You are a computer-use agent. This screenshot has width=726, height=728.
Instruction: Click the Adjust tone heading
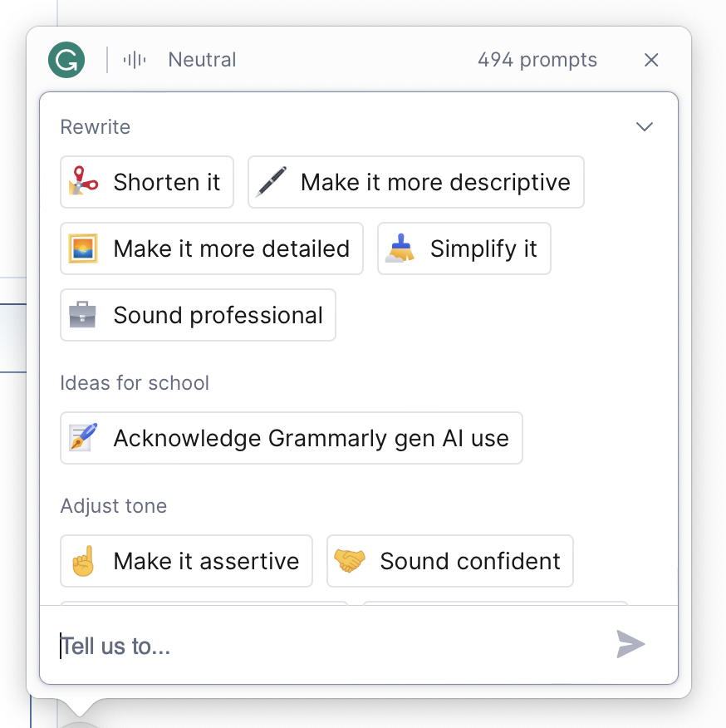click(113, 506)
